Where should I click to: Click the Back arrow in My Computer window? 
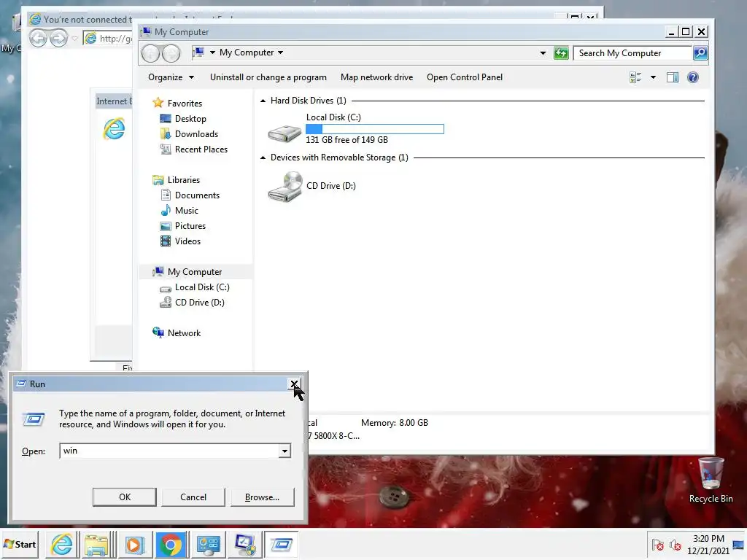tap(150, 52)
